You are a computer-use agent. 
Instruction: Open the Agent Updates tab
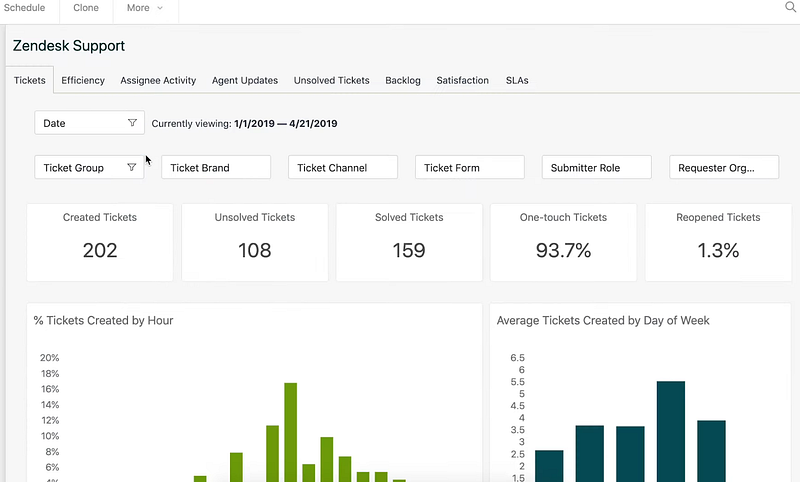point(245,80)
